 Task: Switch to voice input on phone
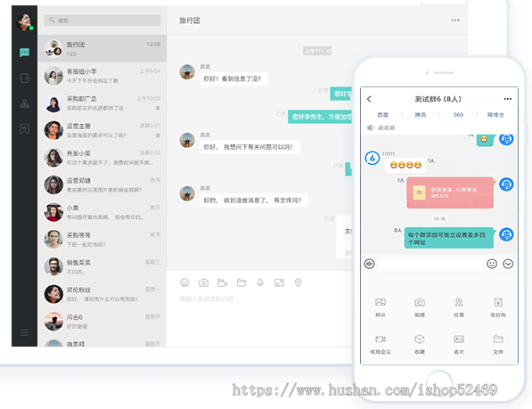point(370,264)
